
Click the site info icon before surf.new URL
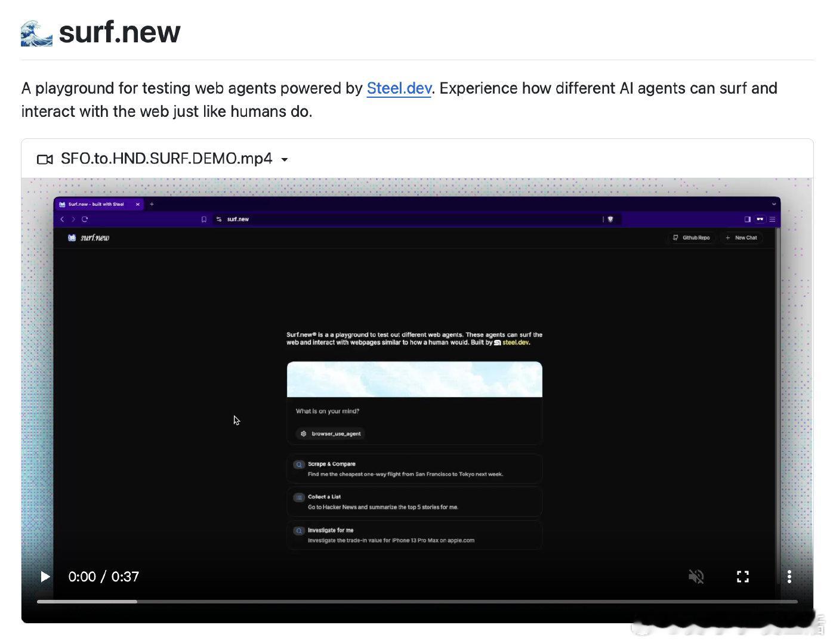pos(219,219)
